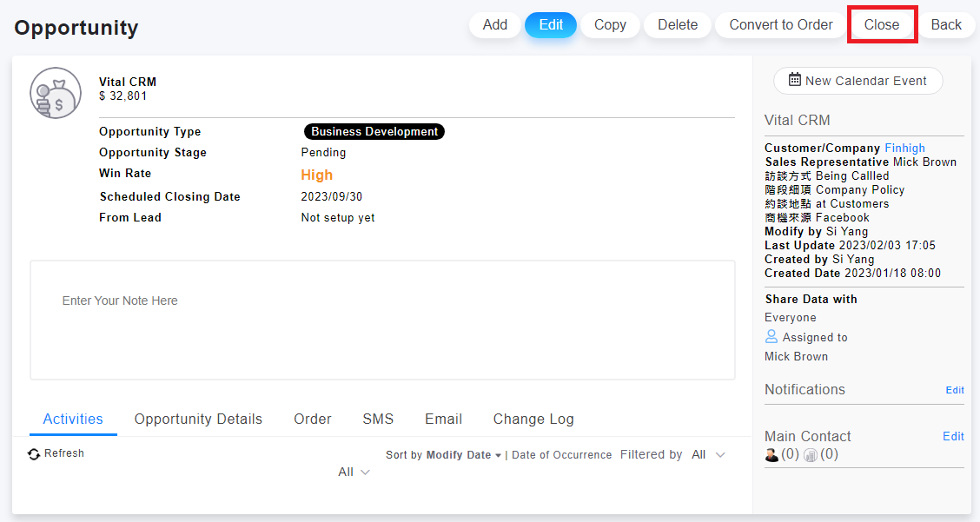Click inside the Enter Your Note field
This screenshot has width=980, height=522.
382,320
